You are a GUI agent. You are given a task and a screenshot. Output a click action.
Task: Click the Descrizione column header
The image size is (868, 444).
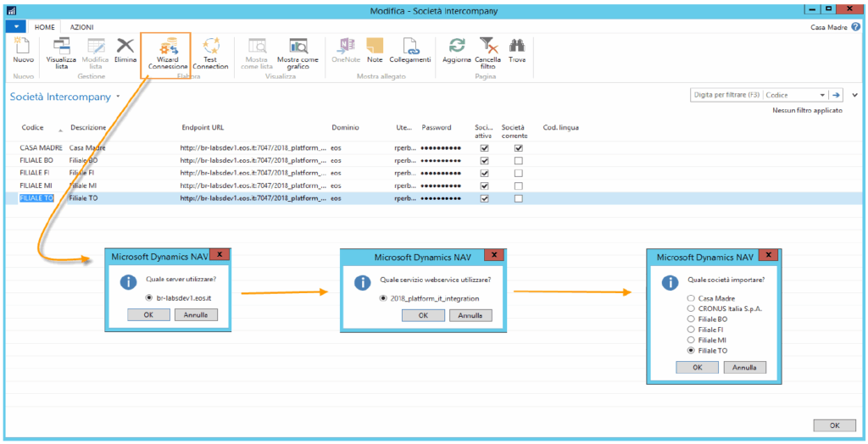(88, 127)
